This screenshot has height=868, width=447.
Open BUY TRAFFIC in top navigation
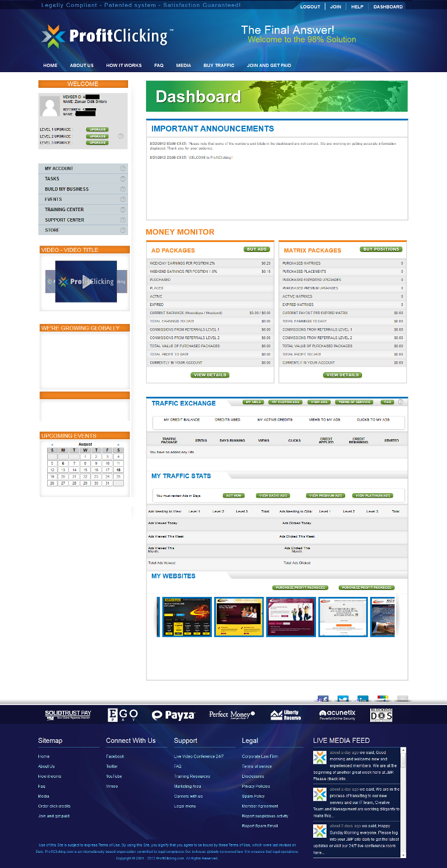click(x=219, y=66)
